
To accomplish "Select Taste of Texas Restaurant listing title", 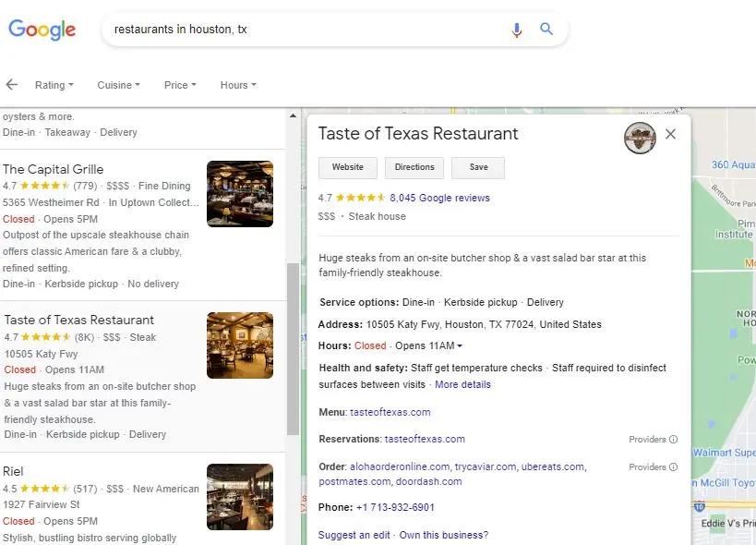I will click(79, 320).
